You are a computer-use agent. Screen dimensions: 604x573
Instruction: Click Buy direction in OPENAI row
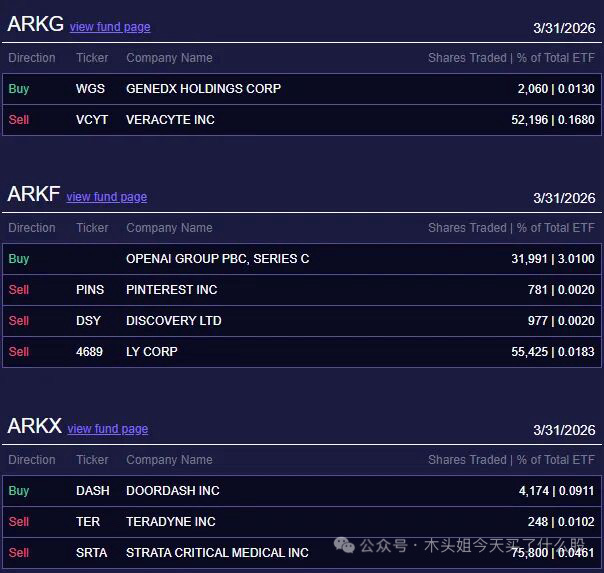(x=19, y=259)
